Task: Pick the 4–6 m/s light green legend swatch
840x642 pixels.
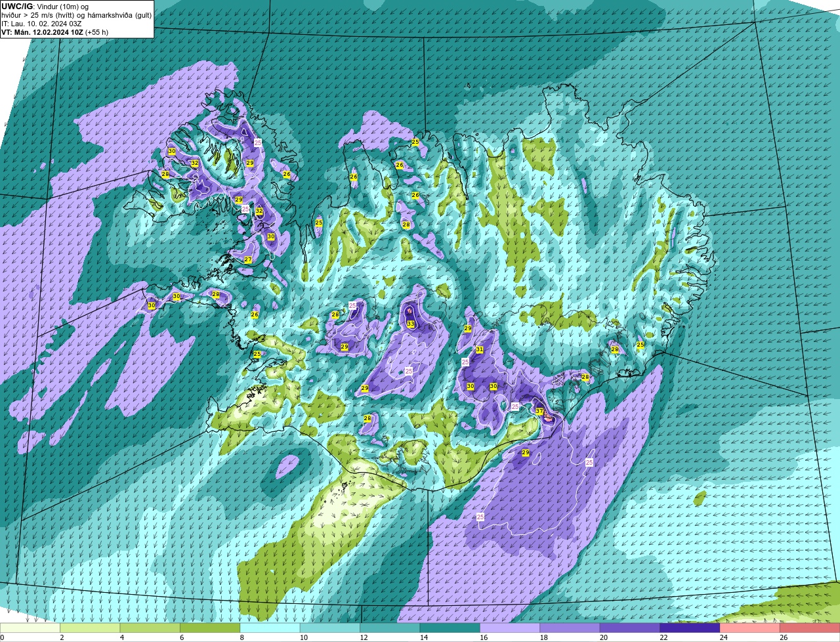Action: click(150, 628)
